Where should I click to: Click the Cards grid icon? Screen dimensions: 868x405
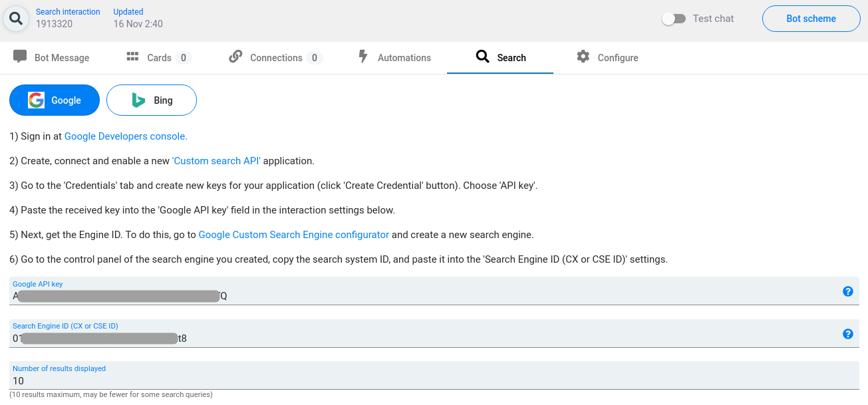coord(132,57)
